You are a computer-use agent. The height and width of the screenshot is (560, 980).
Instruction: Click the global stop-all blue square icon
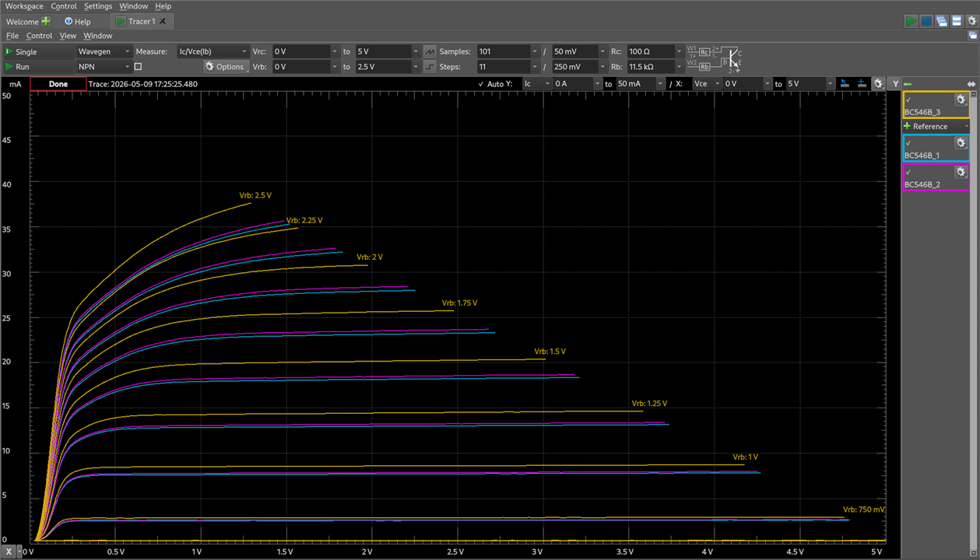point(926,21)
